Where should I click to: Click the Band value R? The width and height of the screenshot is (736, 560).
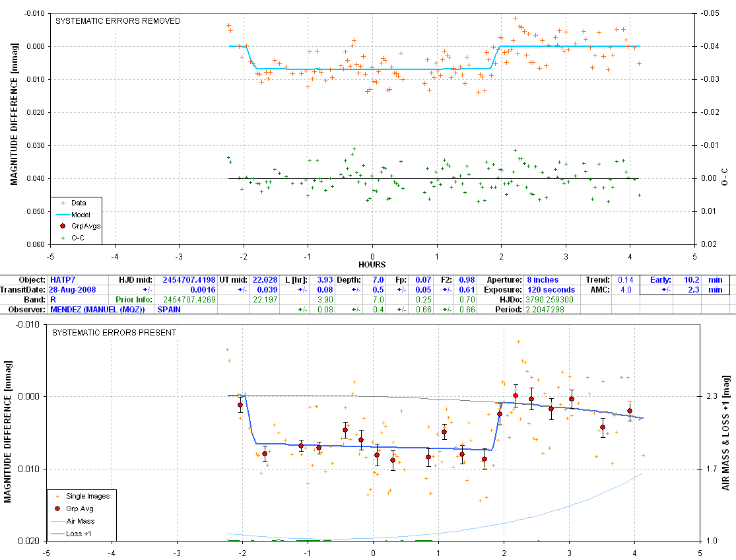coord(53,299)
